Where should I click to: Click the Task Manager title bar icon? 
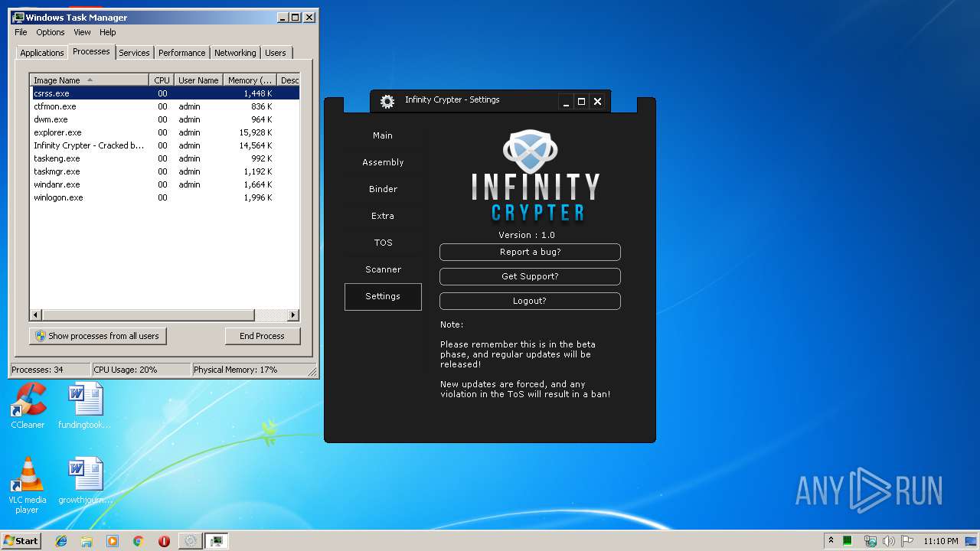click(x=18, y=17)
